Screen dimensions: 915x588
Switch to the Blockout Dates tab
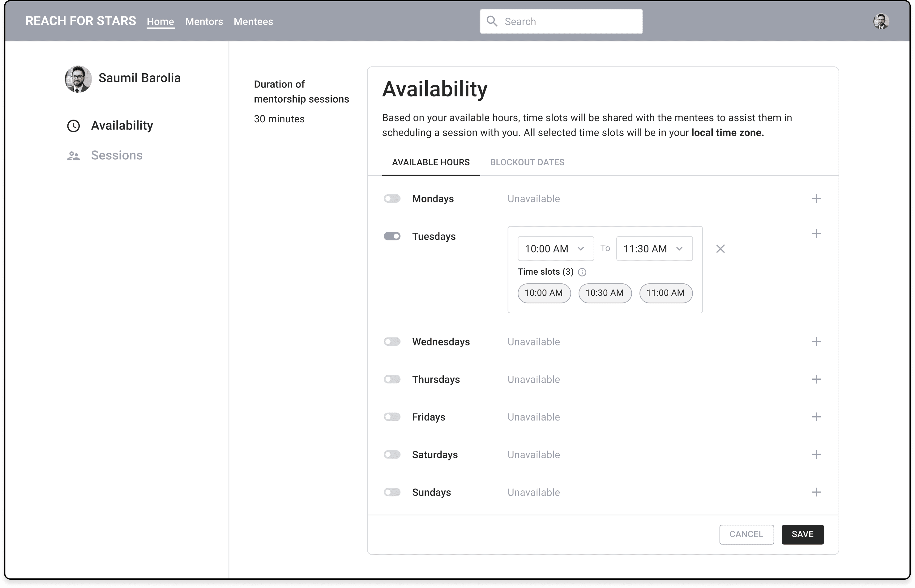tap(527, 162)
